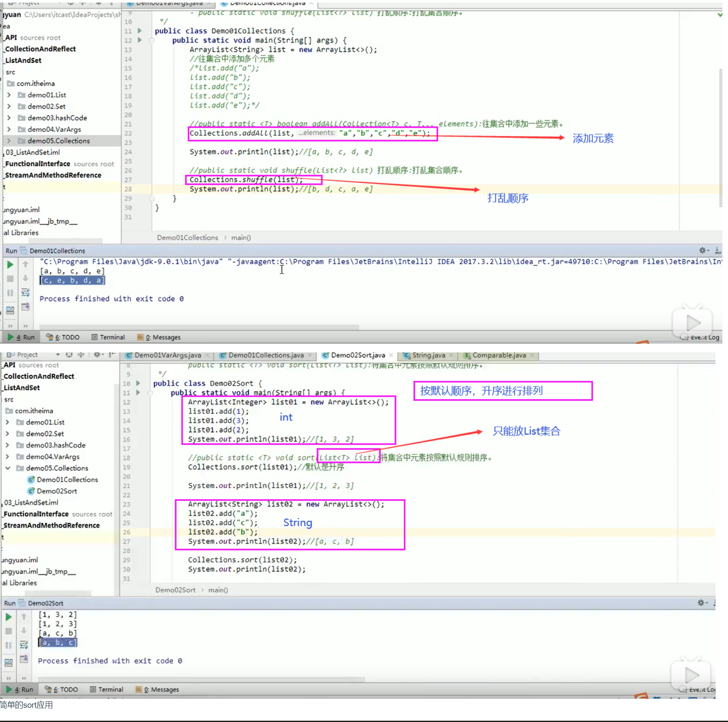The width and height of the screenshot is (728, 722).
Task: Click the green Run arrow in the Demo02Sort run panel
Action: 9,617
